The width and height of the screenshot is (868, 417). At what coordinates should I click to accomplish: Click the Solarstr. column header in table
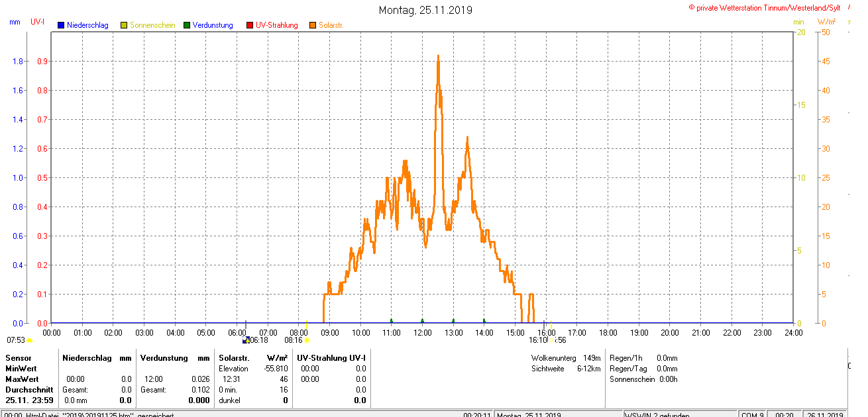click(x=234, y=357)
